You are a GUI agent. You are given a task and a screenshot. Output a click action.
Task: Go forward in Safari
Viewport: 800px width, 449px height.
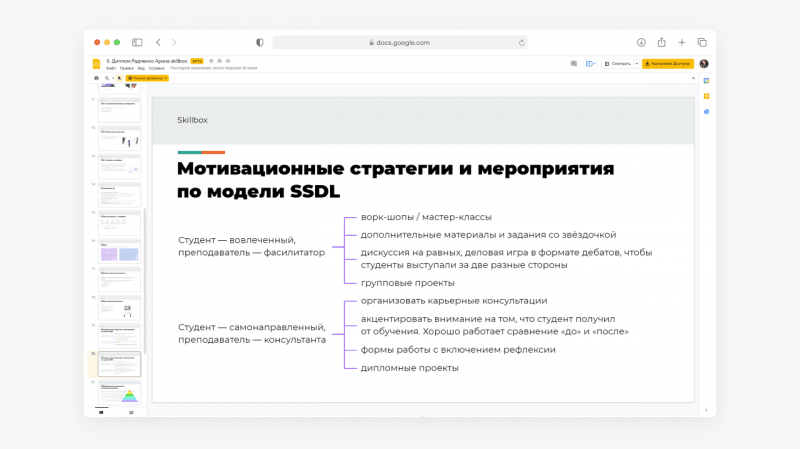pos(174,42)
